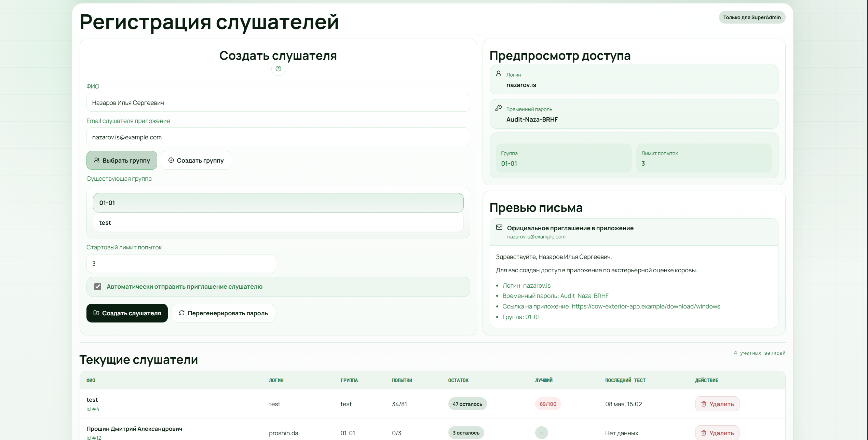Click the temporary password Audit-Naza-BRHF value
The image size is (868, 440).
coord(532,119)
